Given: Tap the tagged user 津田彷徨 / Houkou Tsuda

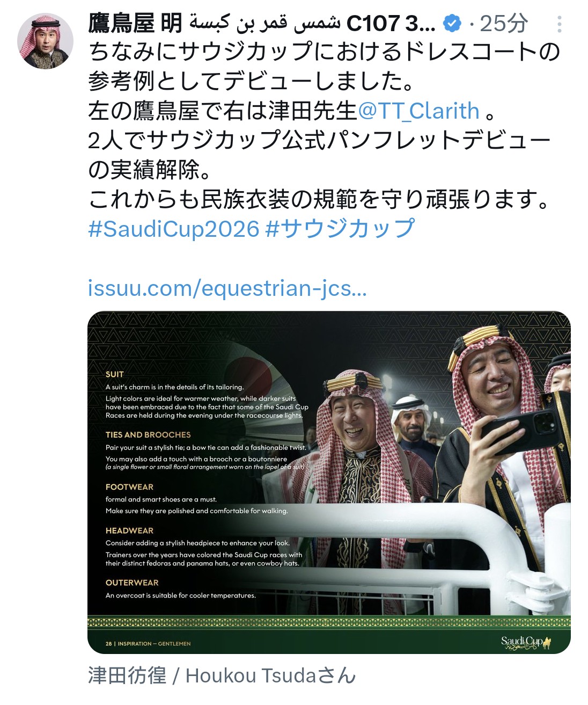Looking at the screenshot, I should click(222, 675).
